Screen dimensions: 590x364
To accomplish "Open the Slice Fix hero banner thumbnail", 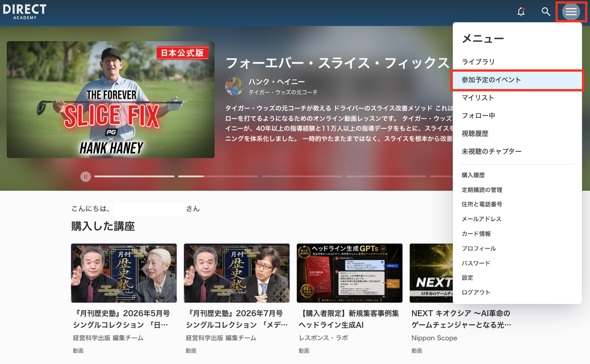I will (x=111, y=100).
